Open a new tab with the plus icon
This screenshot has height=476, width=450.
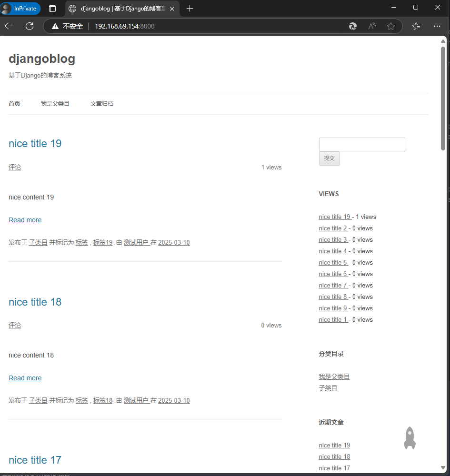[x=190, y=9]
